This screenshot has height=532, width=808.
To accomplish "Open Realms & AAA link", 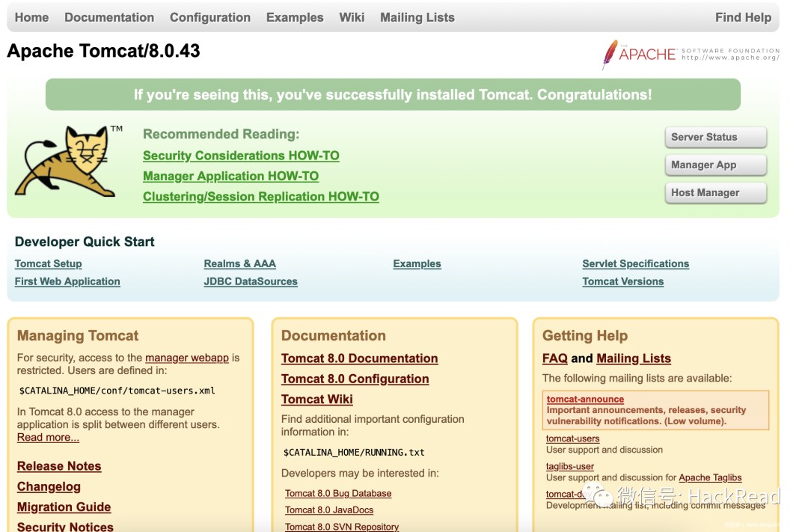I will [x=240, y=264].
